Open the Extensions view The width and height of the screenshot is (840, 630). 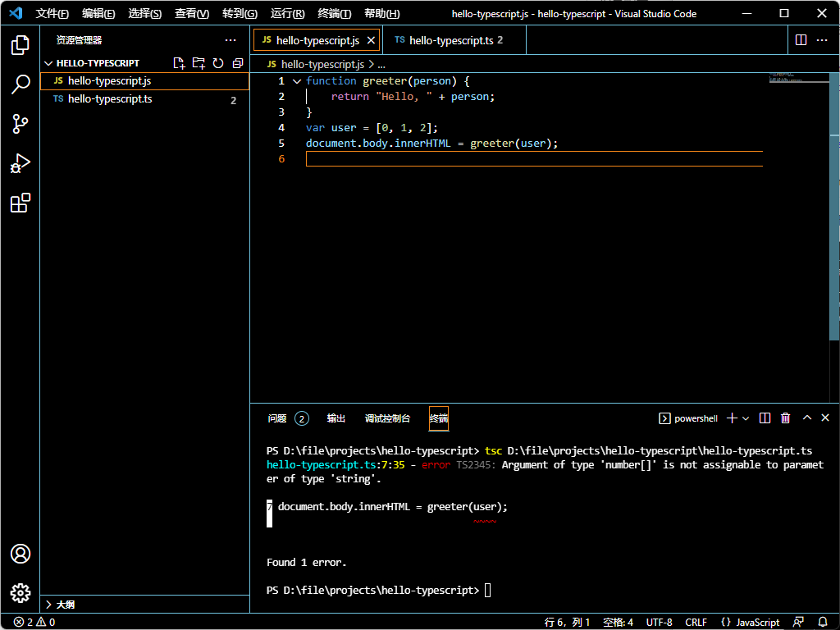21,203
